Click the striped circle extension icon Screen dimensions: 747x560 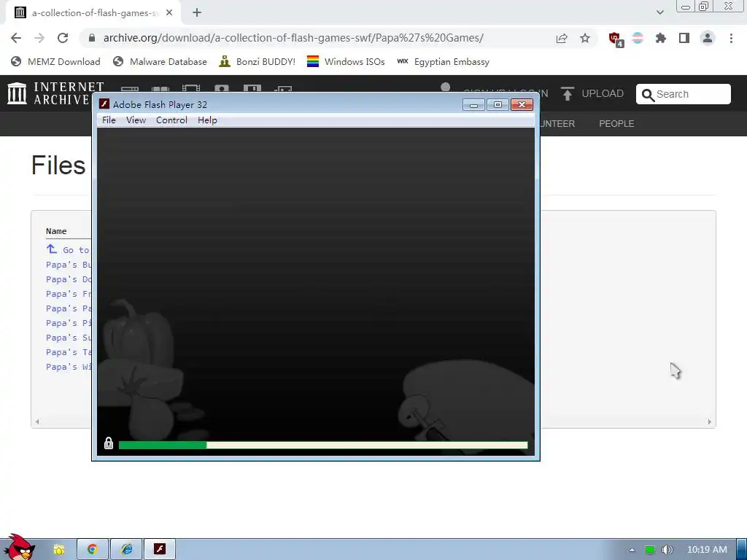[x=638, y=38]
